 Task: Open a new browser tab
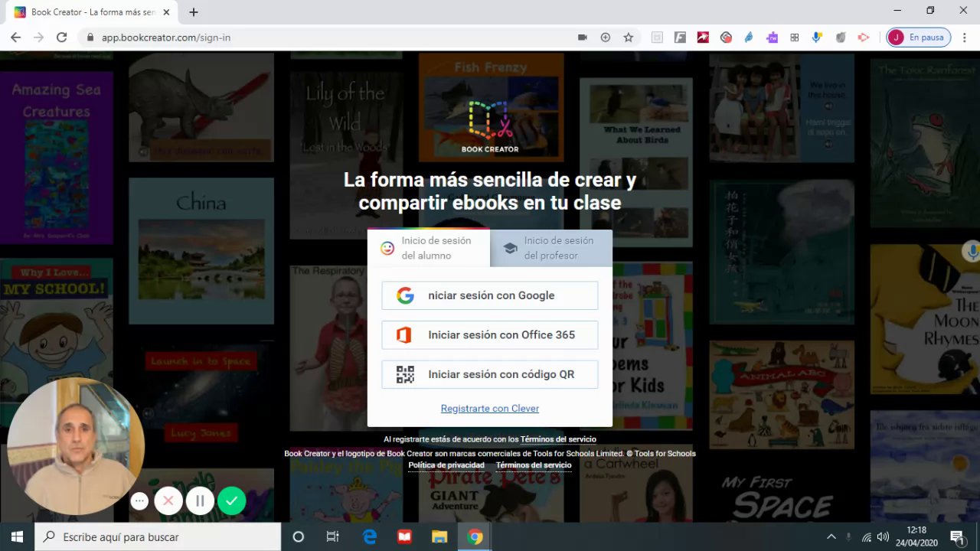coord(194,12)
